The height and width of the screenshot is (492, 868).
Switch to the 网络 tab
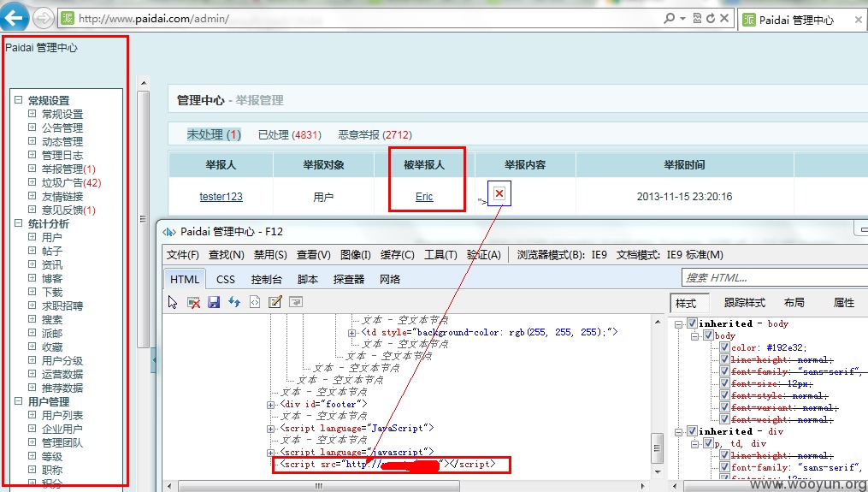click(x=390, y=279)
